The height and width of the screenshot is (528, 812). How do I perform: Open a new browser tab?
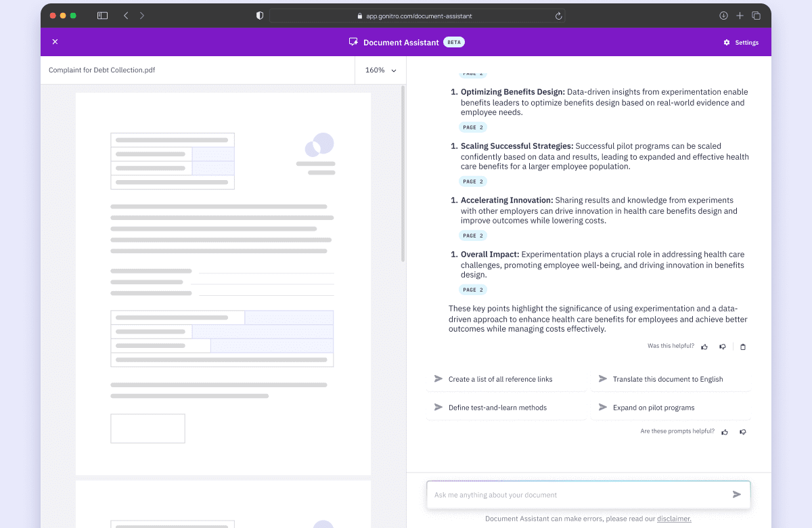(740, 16)
